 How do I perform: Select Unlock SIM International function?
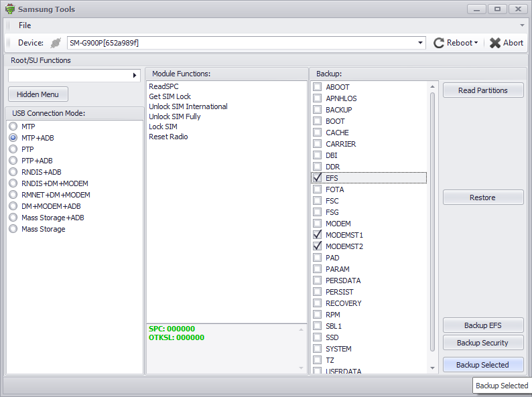tap(188, 106)
